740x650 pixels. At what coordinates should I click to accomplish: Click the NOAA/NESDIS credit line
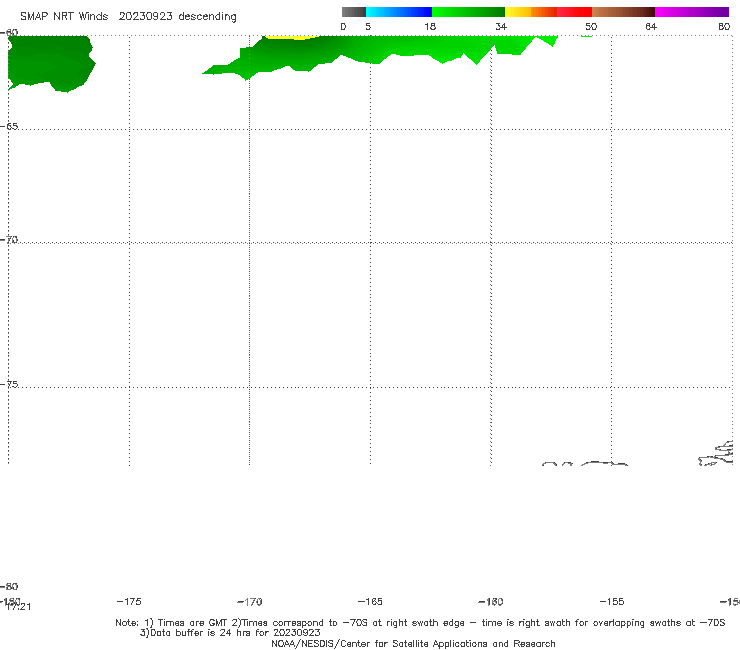(x=413, y=643)
